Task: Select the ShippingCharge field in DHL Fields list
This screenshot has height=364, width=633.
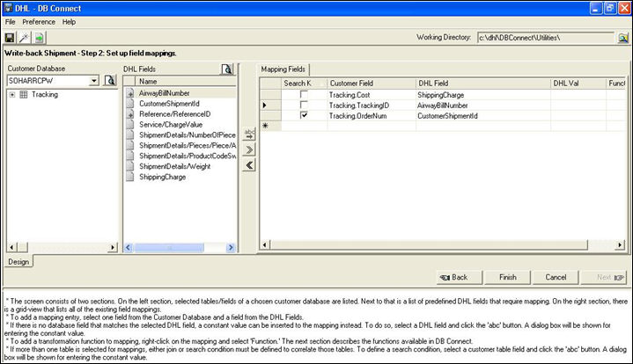Action: [162, 177]
